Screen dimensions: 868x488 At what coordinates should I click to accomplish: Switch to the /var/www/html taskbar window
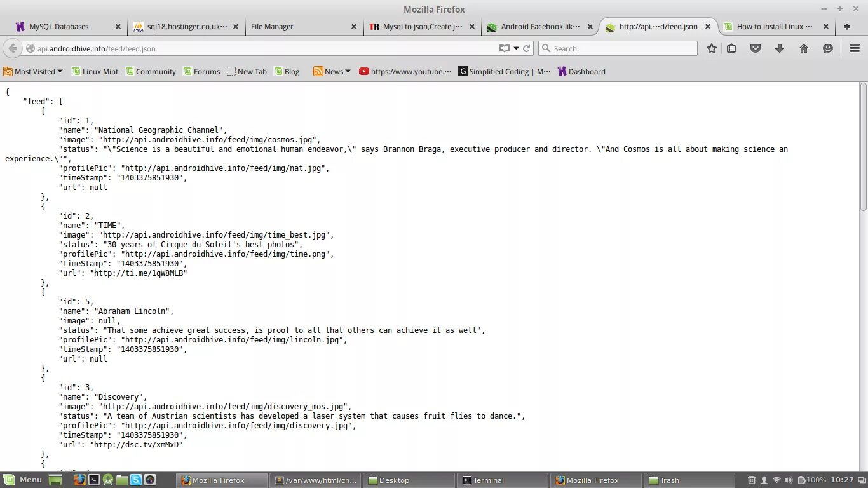pos(316,480)
